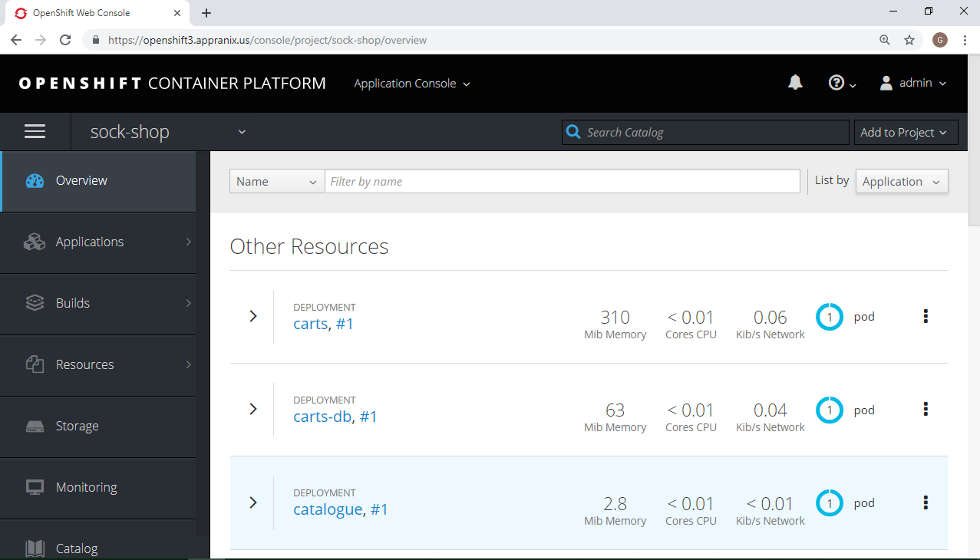This screenshot has height=560, width=980.
Task: Expand the carts deployment row
Action: 252,316
